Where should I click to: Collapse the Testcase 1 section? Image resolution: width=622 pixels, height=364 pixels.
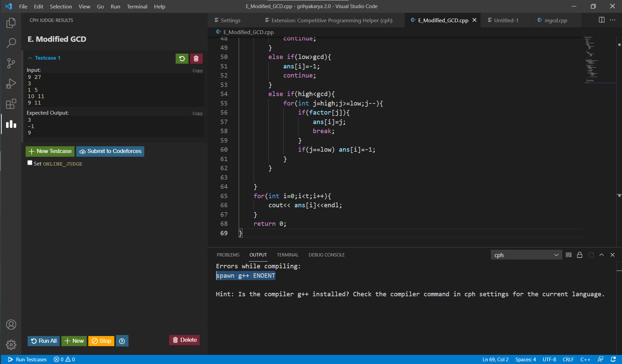(x=30, y=58)
